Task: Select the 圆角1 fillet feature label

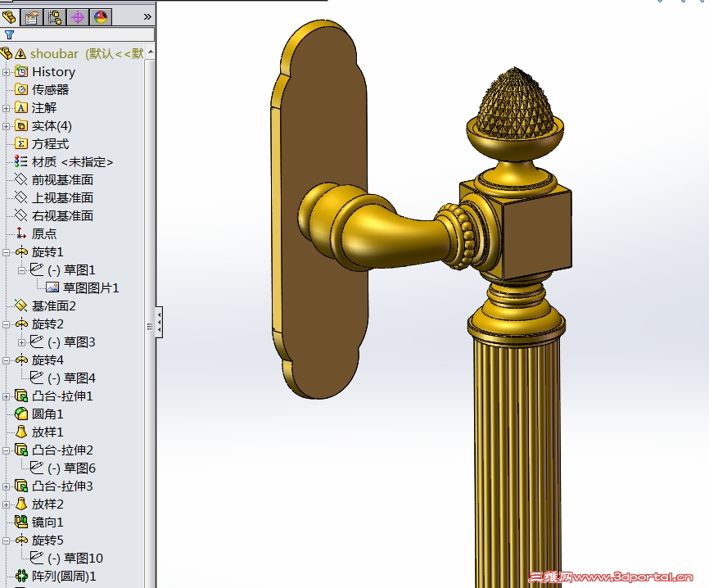Action: click(47, 414)
